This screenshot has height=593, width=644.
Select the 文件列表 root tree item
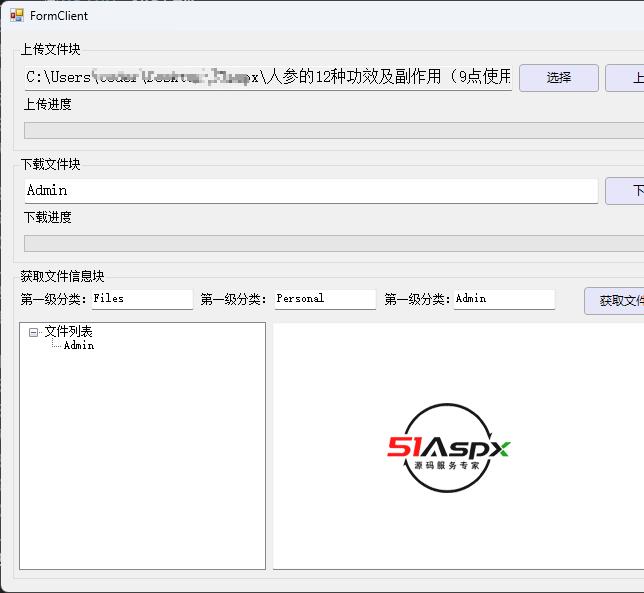coord(68,331)
